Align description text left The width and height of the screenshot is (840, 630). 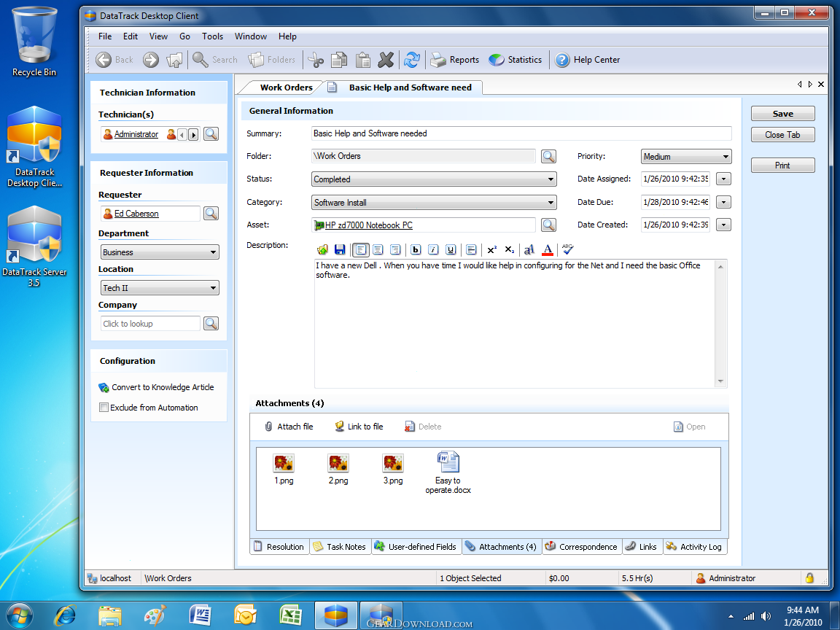tap(360, 249)
